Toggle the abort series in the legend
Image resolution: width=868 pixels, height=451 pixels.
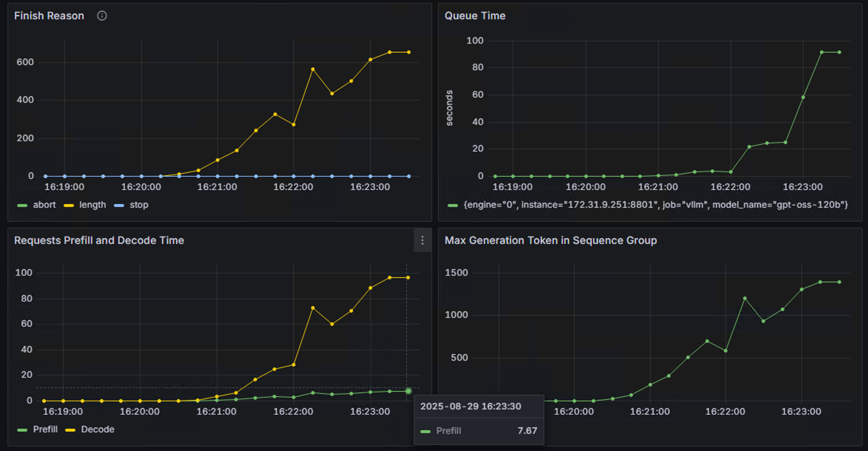44,205
